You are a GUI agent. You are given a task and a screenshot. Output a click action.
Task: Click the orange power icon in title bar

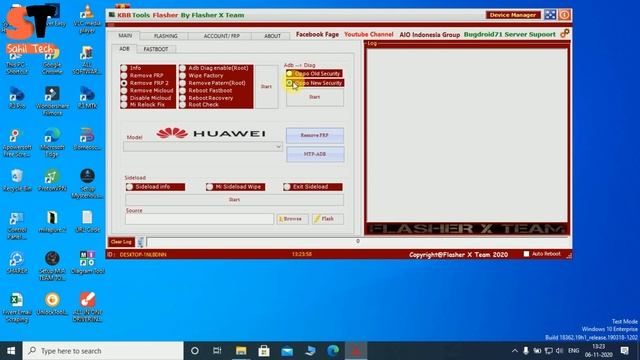(x=564, y=15)
